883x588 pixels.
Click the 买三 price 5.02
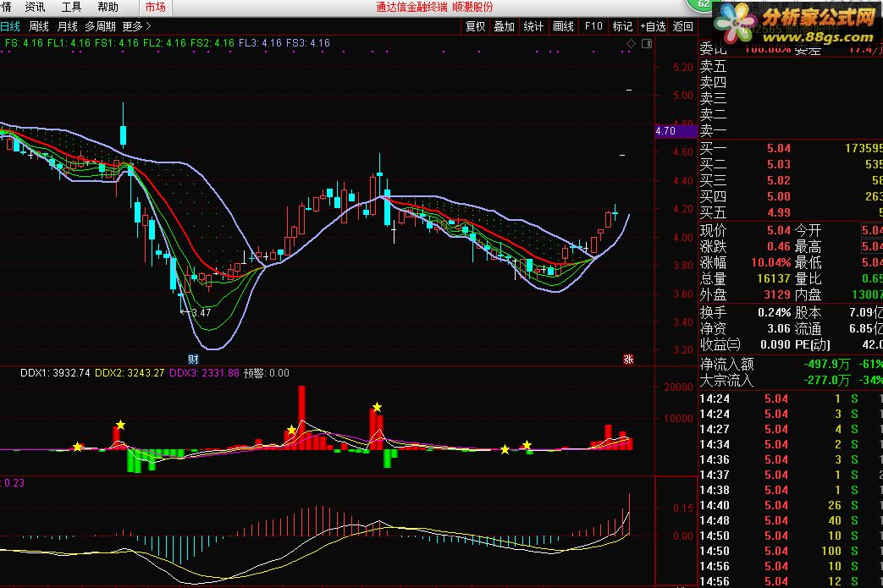coord(778,180)
